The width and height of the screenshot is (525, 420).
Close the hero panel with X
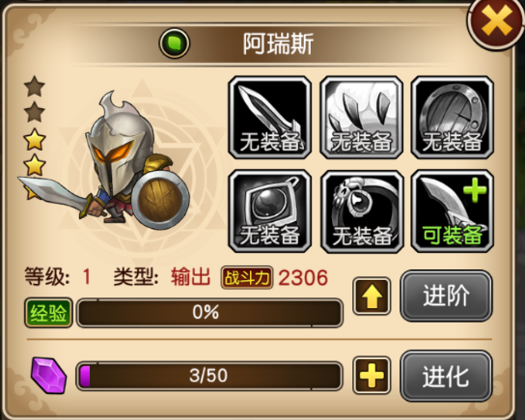tap(496, 23)
